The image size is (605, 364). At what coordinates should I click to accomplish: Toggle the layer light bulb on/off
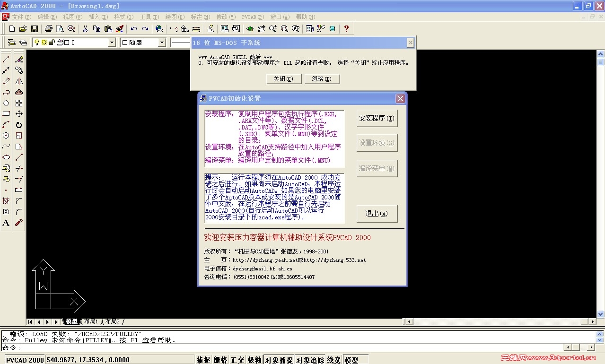[x=36, y=43]
